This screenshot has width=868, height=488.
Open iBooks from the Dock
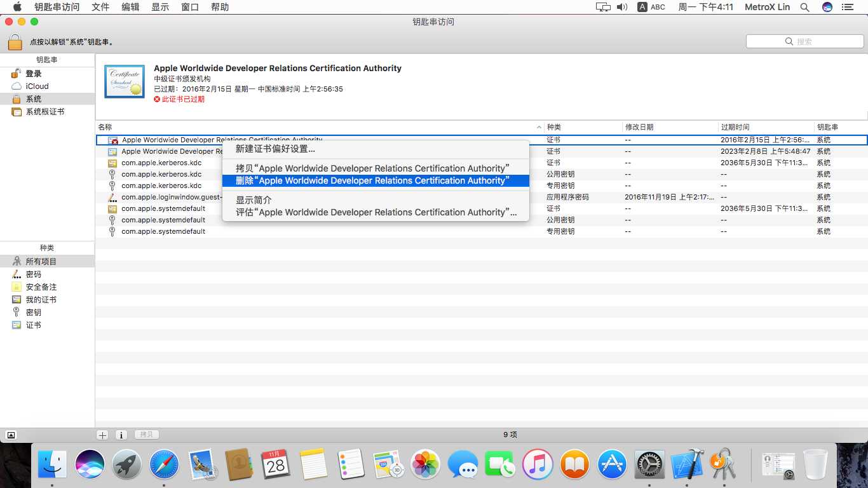click(574, 464)
